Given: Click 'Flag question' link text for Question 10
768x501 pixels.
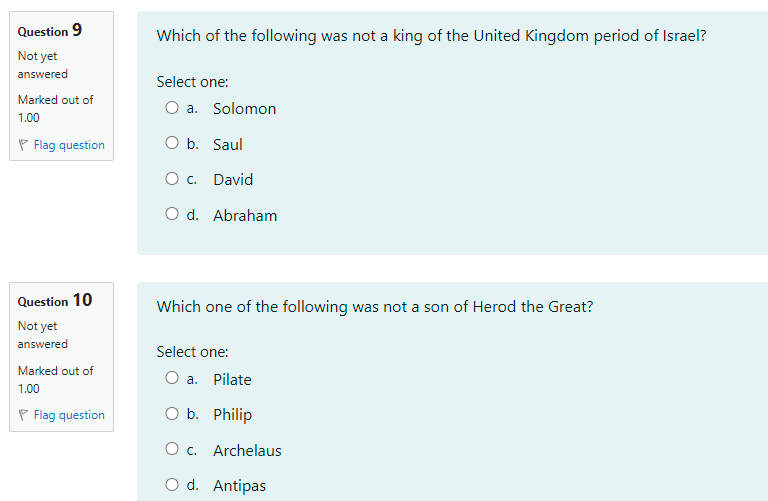Looking at the screenshot, I should coord(69,415).
